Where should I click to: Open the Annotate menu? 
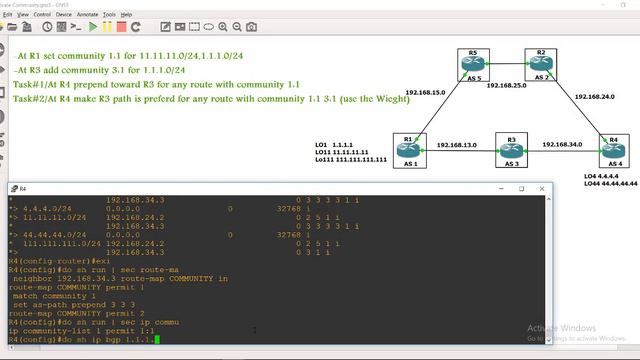tap(87, 14)
